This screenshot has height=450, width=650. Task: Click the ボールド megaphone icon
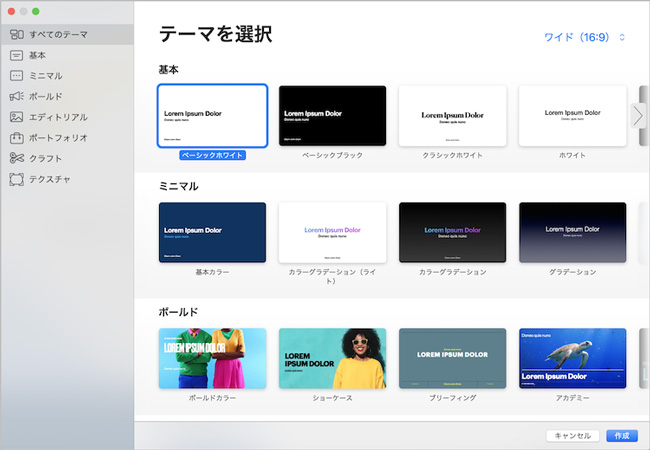coord(17,97)
